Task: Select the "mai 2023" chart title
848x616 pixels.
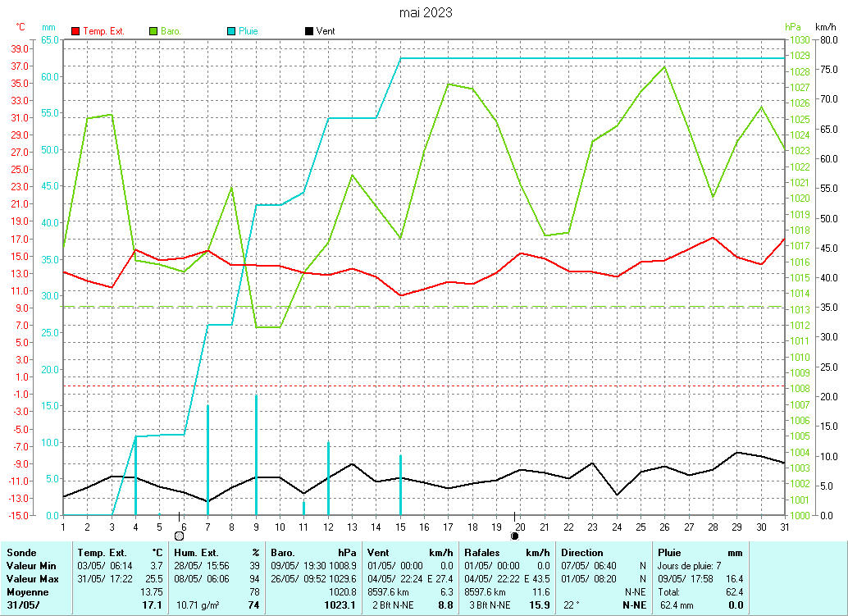Action: click(x=425, y=12)
